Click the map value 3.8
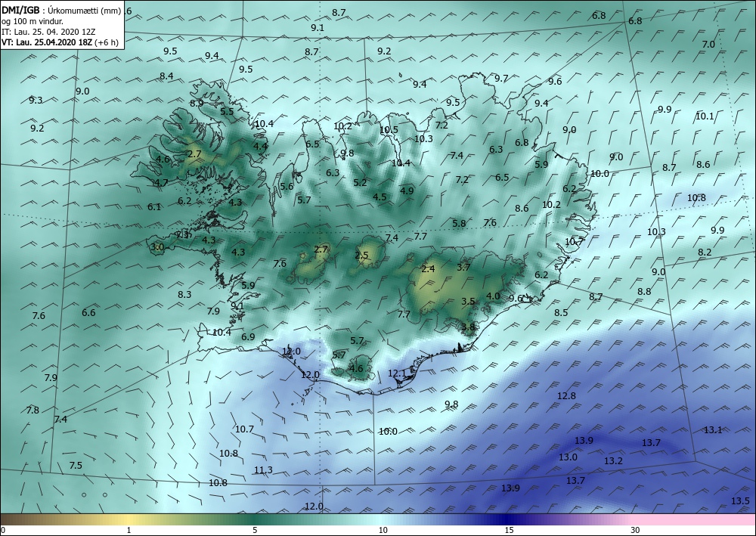Viewport: 756px width, 536px height. [x=468, y=327]
